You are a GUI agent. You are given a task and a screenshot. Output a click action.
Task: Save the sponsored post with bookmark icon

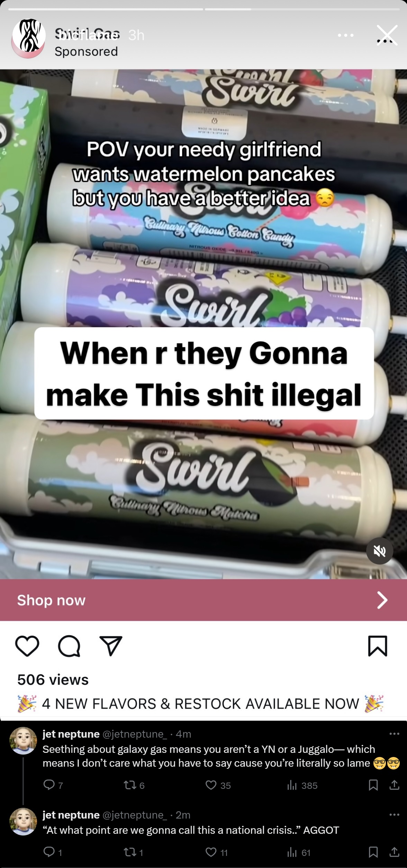click(x=378, y=646)
